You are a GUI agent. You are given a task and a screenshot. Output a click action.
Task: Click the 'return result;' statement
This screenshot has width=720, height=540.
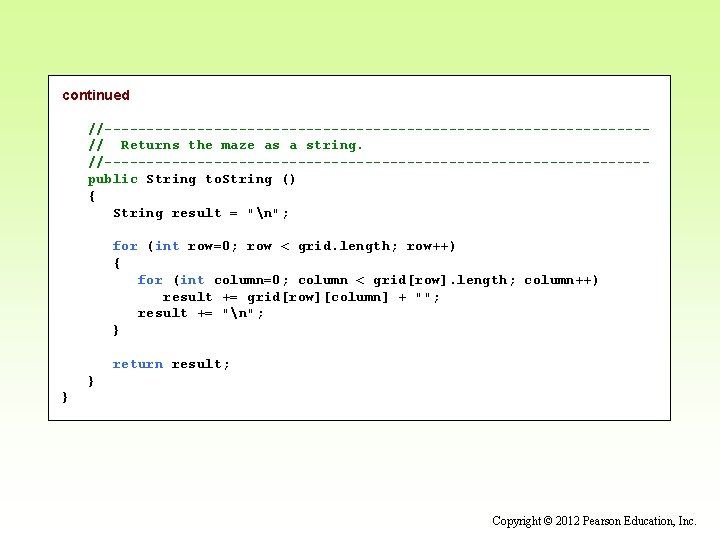[171, 364]
